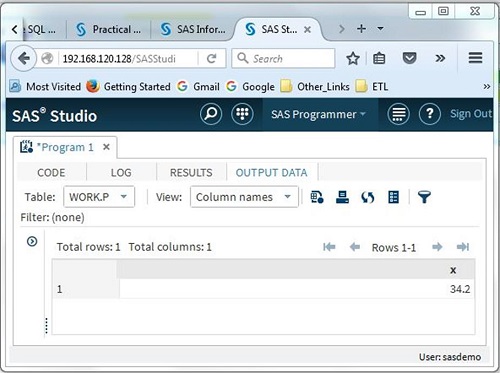The image size is (500, 373).
Task: Open the SAS Studio help icon
Action: 430,114
